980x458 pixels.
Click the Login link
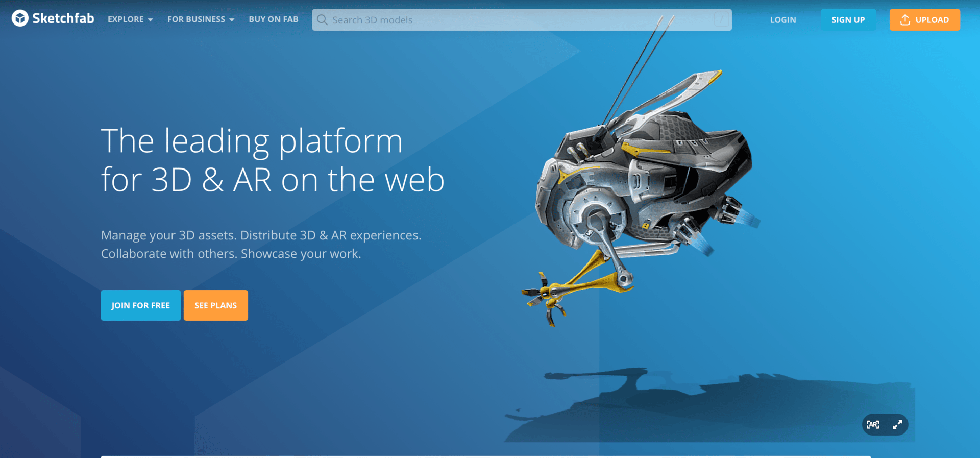click(x=783, y=20)
